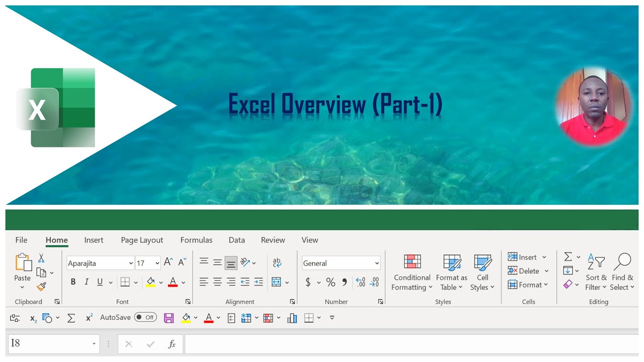This screenshot has width=644, height=362.
Task: Click Insert cells button
Action: 527,257
